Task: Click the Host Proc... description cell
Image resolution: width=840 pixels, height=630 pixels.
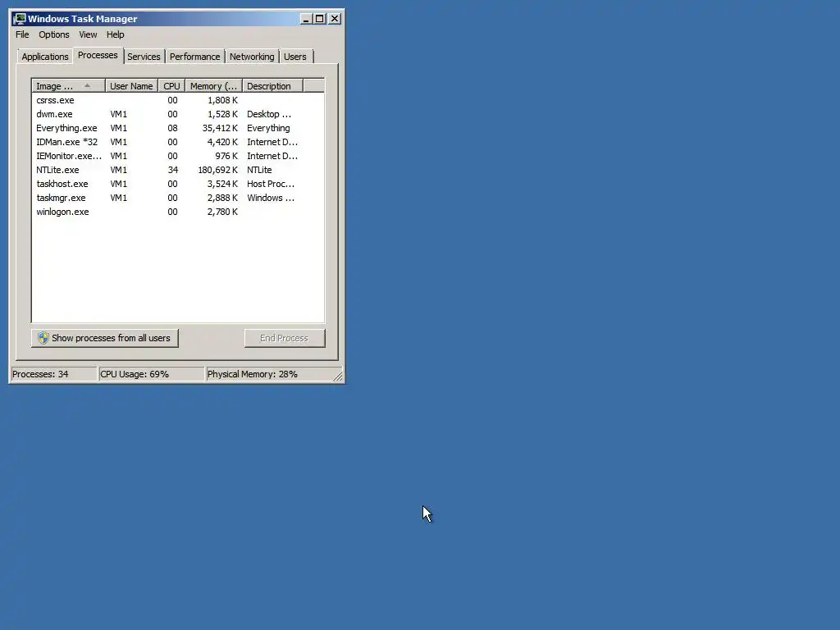Action: pos(271,184)
